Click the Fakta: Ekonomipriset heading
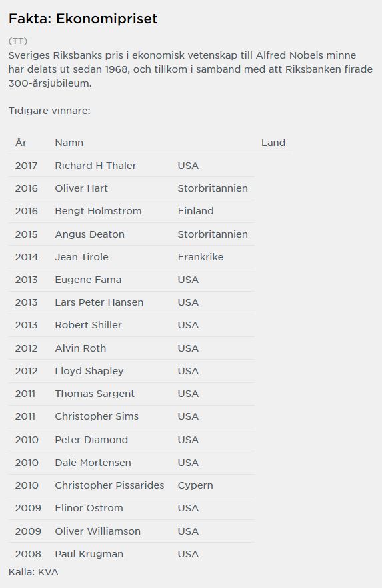Viewport: 382px width, 588px height. coord(83,19)
